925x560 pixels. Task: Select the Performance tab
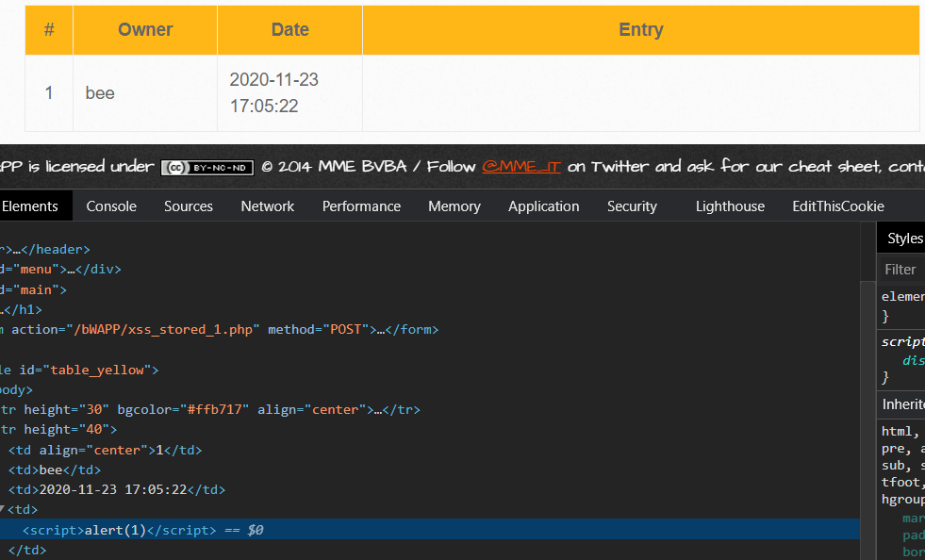[361, 206]
